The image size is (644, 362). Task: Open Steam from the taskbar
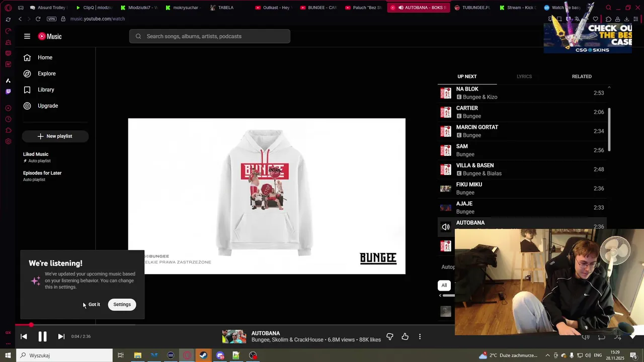[x=203, y=355]
